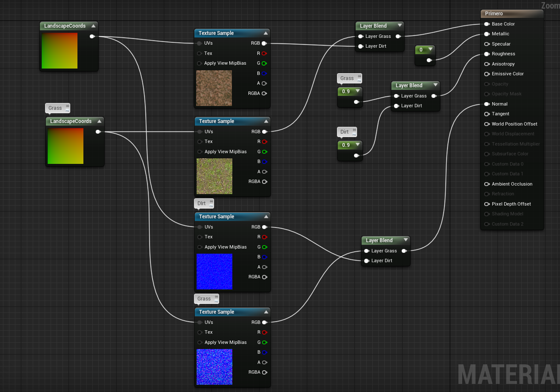The height and width of the screenshot is (392, 560).
Task: Collapse the DIrt-commented Texture Sample via its arrow
Action: coord(266,217)
